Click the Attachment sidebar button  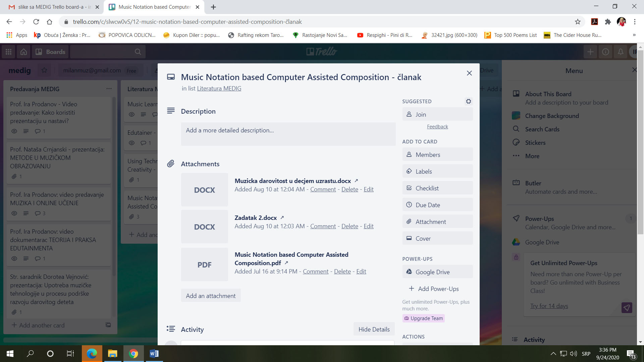(437, 222)
